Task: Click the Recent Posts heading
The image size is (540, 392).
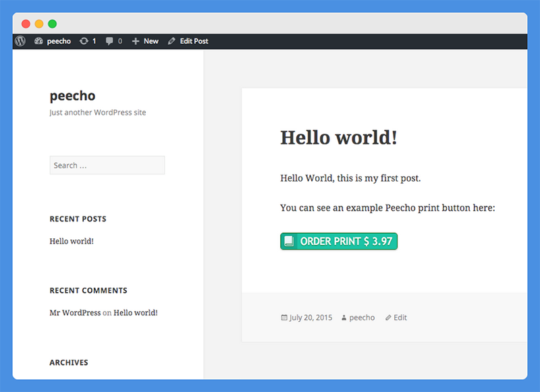Action: pyautogui.click(x=78, y=219)
